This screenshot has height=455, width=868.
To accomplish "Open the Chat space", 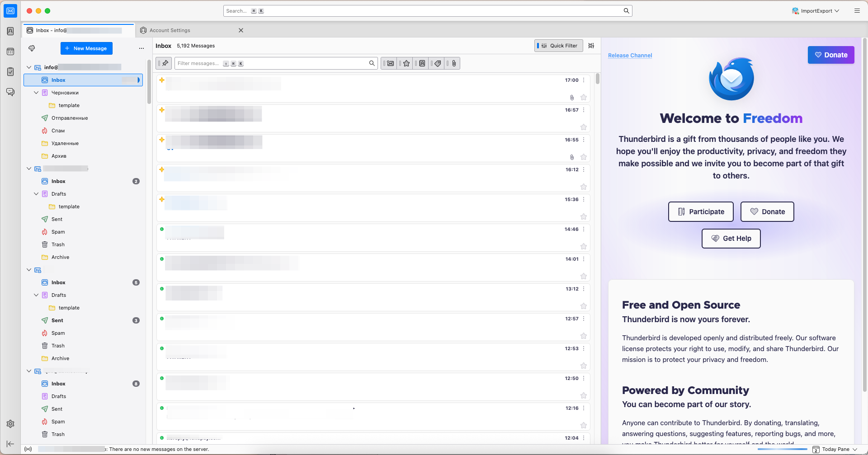I will [10, 92].
